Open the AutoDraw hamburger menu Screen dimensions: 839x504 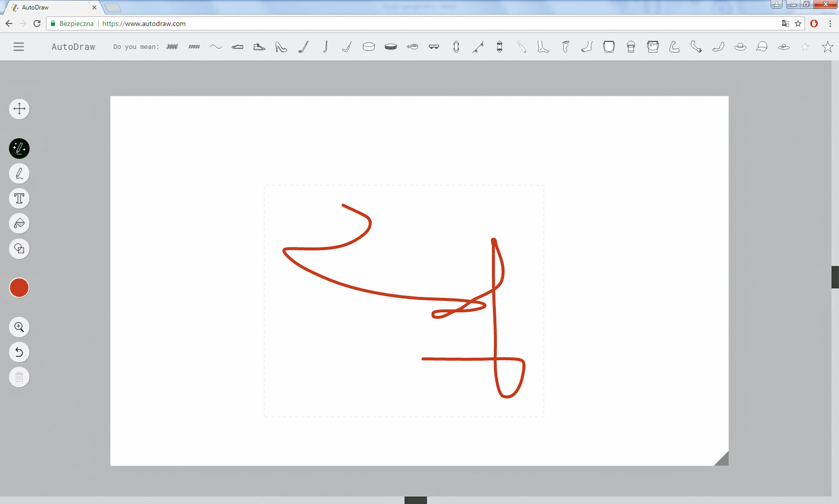click(18, 47)
